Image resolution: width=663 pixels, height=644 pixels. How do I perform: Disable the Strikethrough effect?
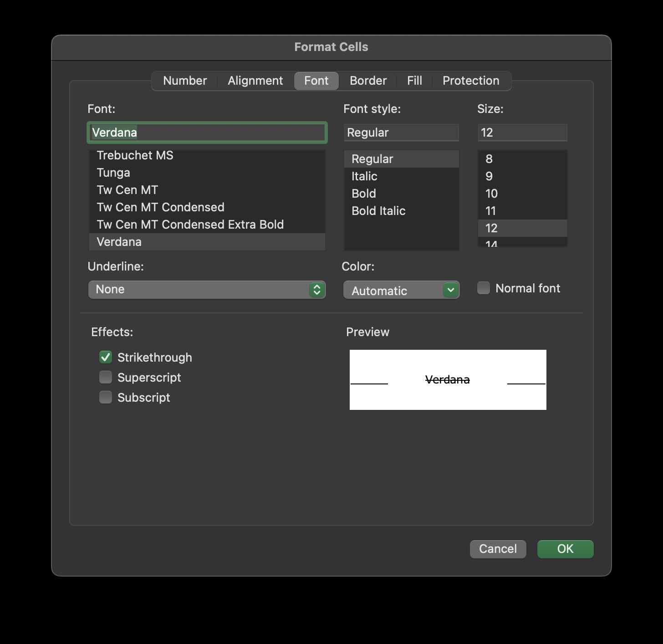[x=105, y=357]
